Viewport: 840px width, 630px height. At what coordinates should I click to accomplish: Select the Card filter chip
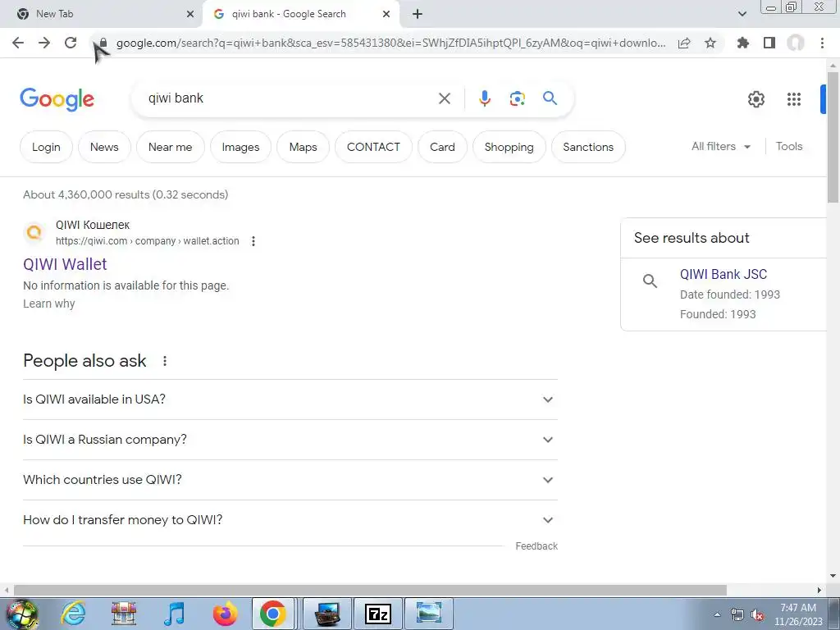click(442, 147)
